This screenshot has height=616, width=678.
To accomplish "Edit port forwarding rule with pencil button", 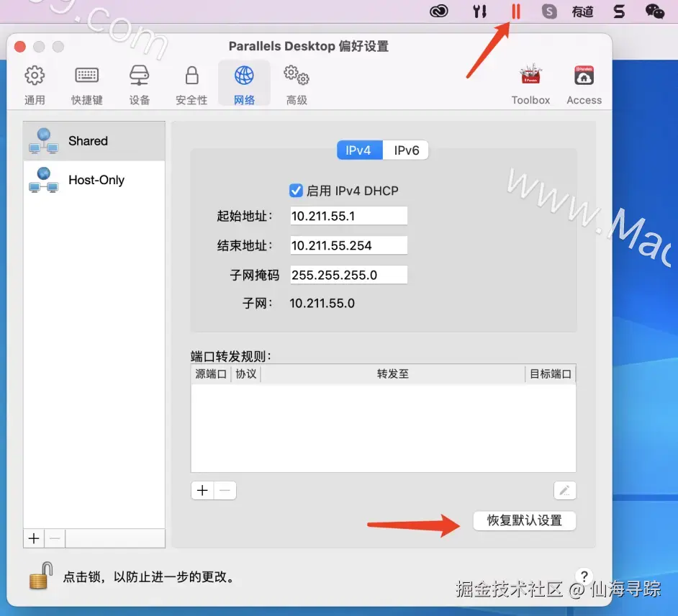I will [x=565, y=491].
